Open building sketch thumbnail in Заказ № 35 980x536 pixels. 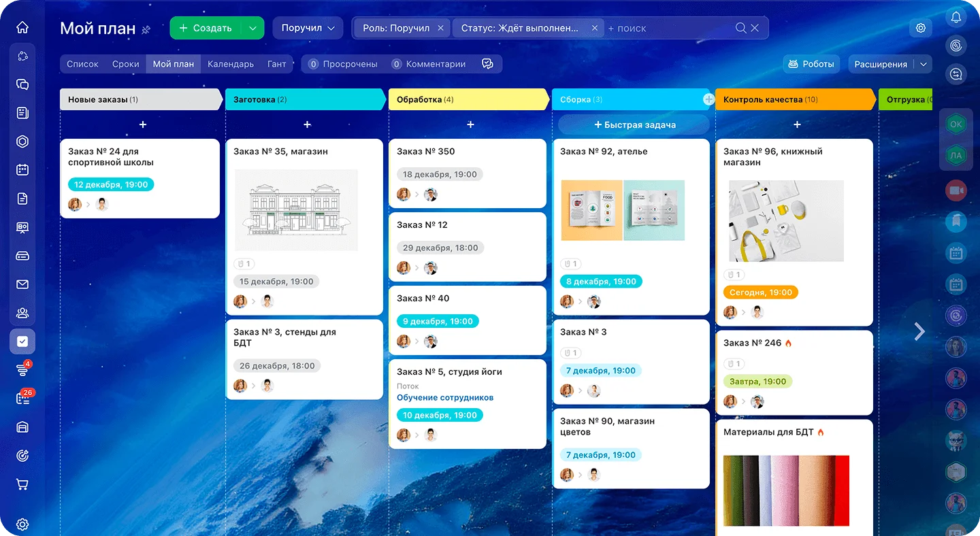coord(296,210)
